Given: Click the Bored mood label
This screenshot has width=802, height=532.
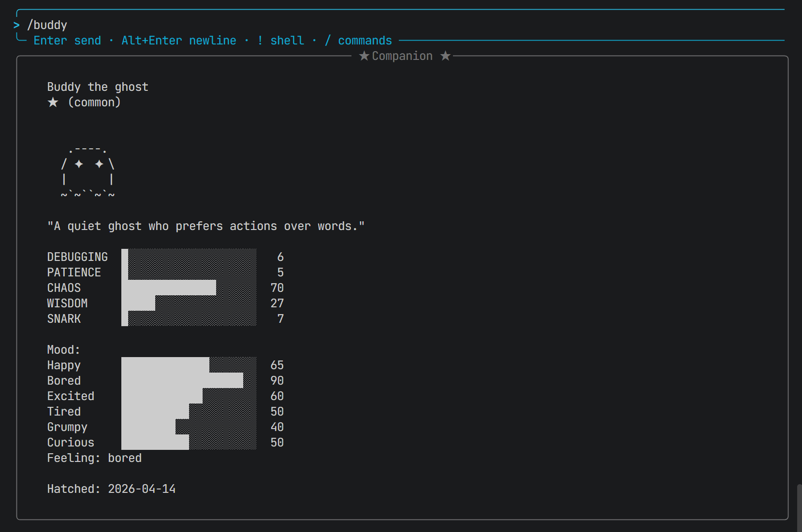Looking at the screenshot, I should point(64,381).
